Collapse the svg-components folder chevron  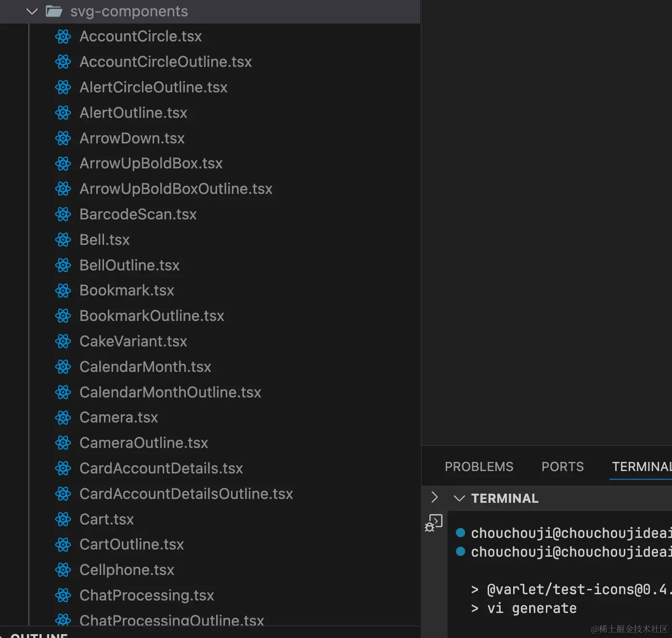[x=32, y=11]
